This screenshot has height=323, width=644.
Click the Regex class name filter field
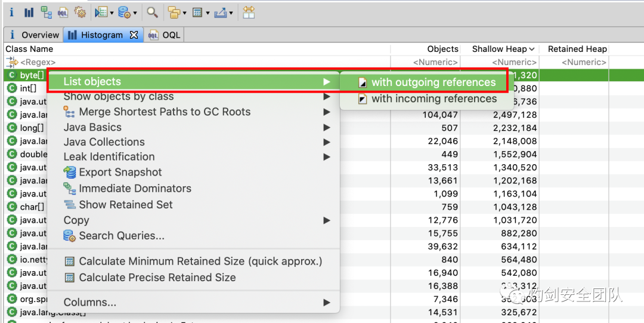tap(38, 63)
